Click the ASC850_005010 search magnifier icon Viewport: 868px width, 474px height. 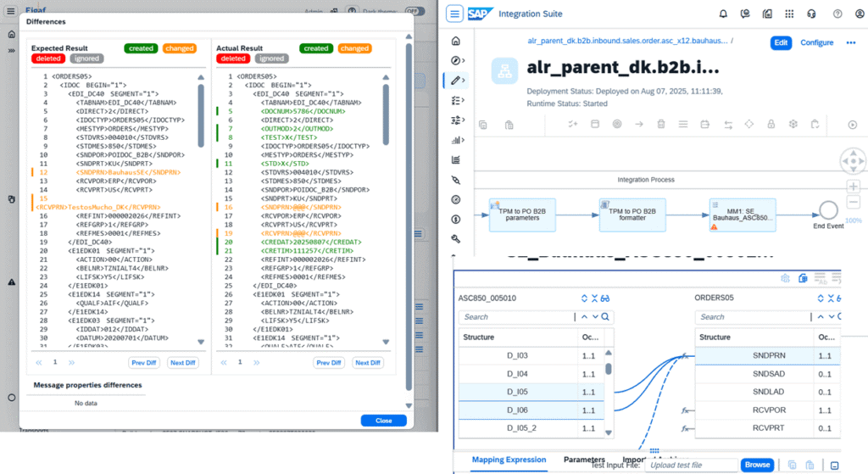pyautogui.click(x=605, y=317)
